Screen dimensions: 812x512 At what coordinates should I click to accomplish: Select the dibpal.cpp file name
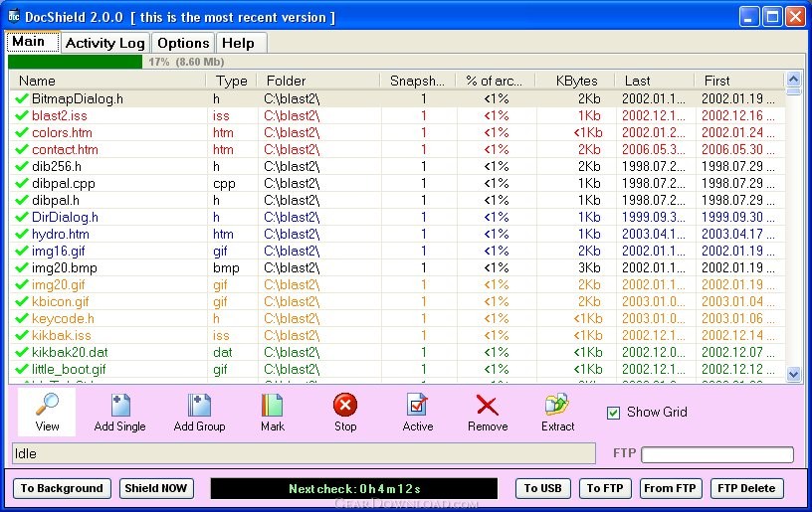63,184
